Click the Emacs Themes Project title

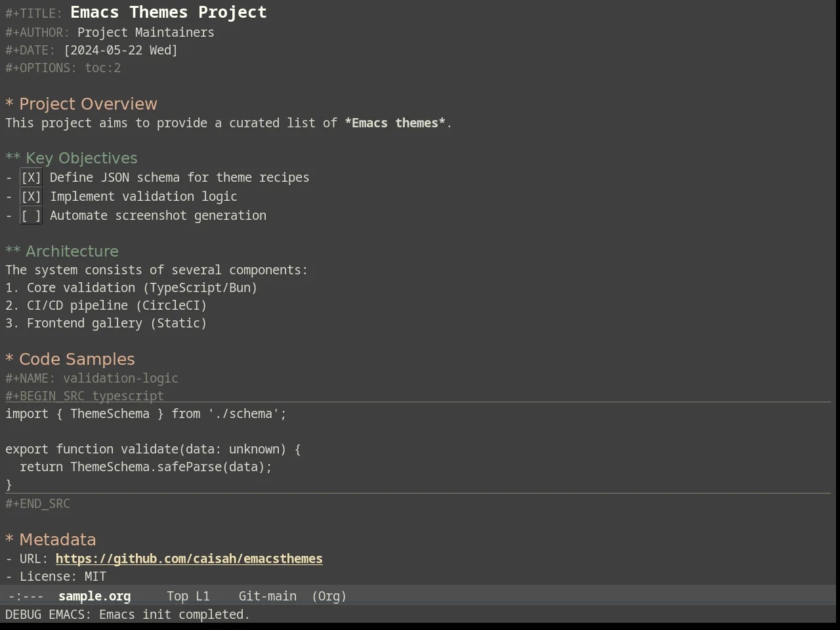(169, 12)
